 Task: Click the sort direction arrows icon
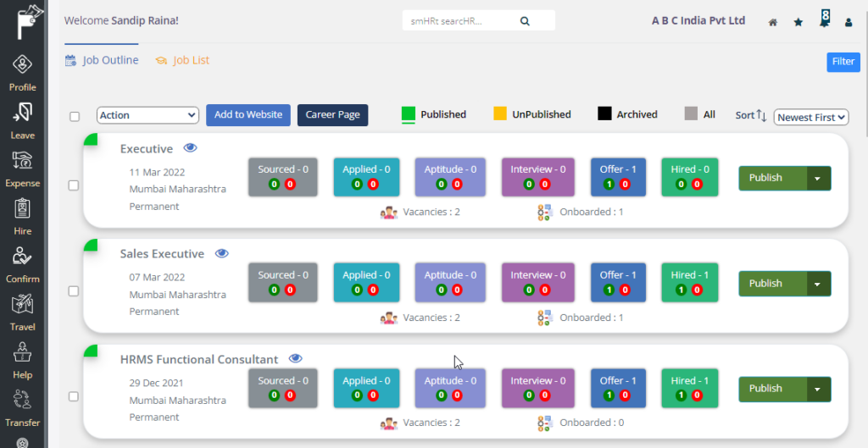point(762,115)
